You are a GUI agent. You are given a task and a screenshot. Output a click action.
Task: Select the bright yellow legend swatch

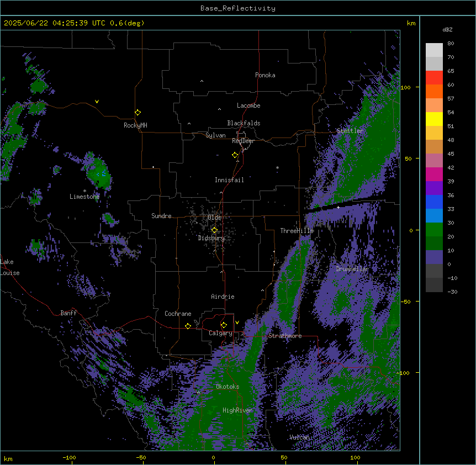click(x=434, y=119)
